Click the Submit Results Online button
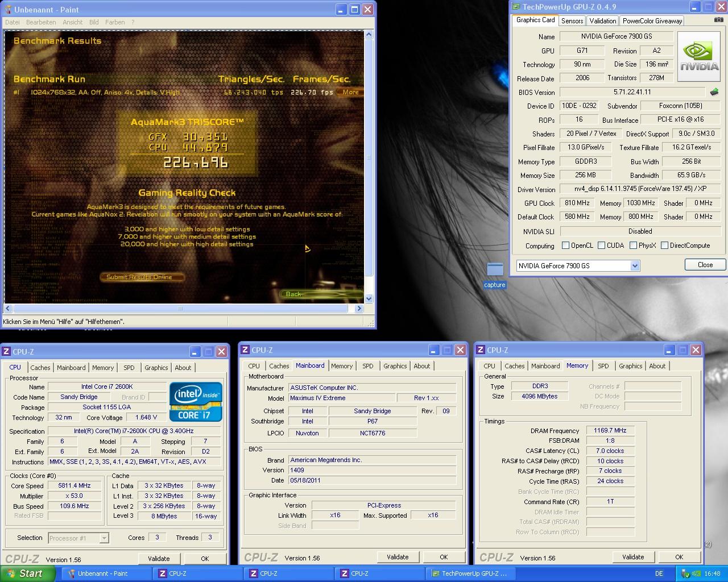 point(143,277)
